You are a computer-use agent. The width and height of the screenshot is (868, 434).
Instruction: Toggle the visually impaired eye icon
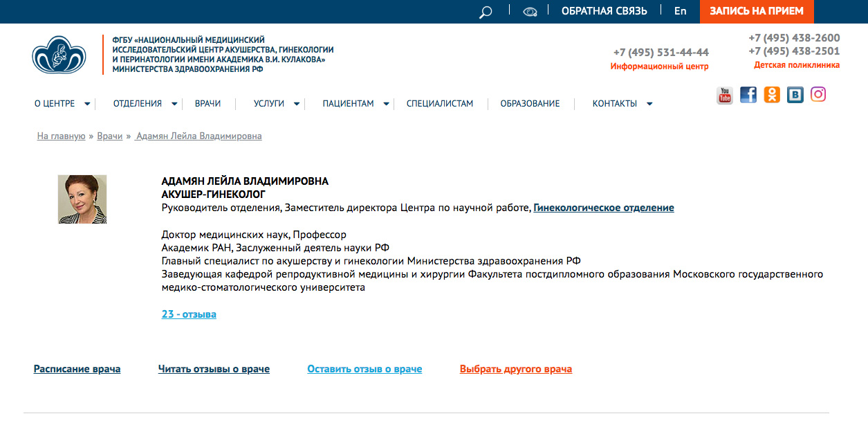530,12
